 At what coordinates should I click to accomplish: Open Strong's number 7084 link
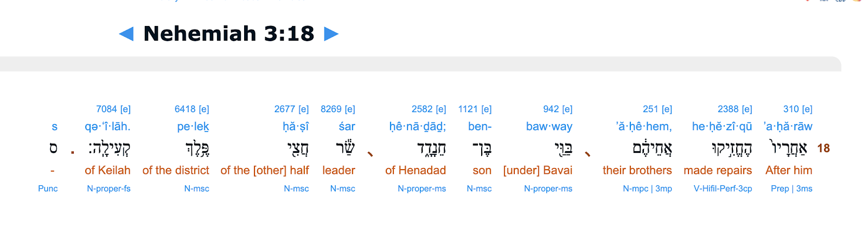(x=106, y=109)
